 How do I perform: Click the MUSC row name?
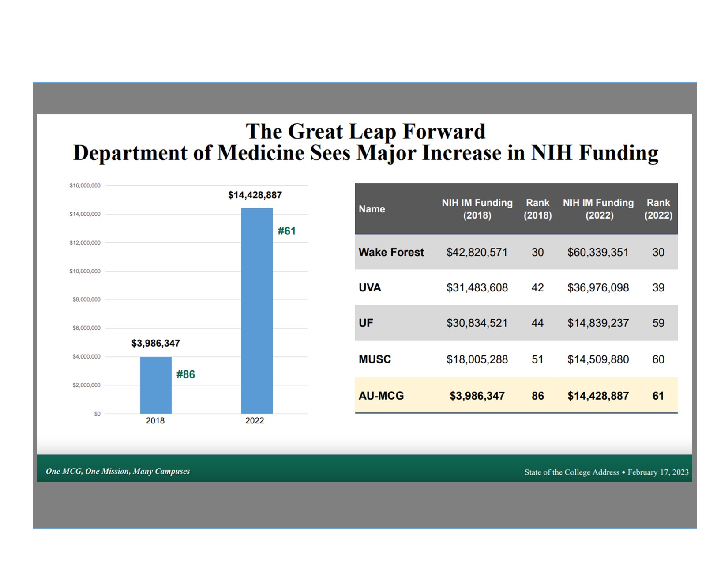pyautogui.click(x=375, y=359)
